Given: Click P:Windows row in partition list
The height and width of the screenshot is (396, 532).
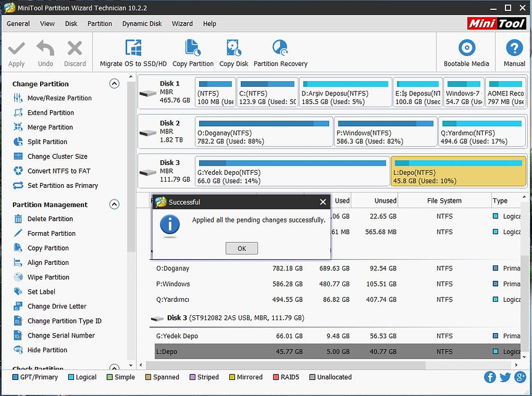Looking at the screenshot, I should pyautogui.click(x=338, y=284).
